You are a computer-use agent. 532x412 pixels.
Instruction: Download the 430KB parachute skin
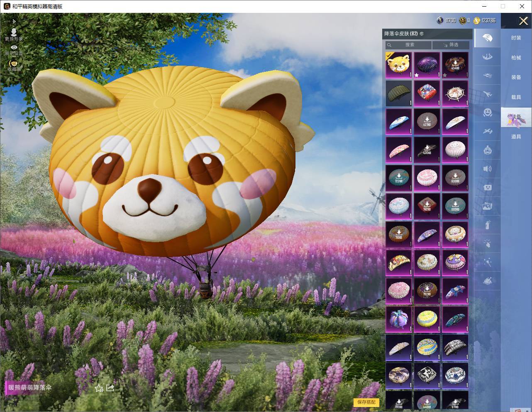427,150
